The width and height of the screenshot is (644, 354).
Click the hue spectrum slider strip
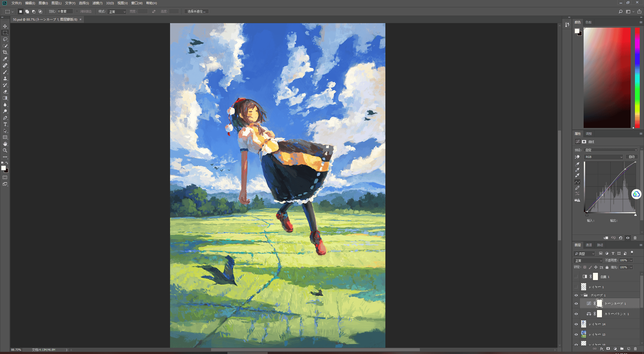click(x=637, y=78)
